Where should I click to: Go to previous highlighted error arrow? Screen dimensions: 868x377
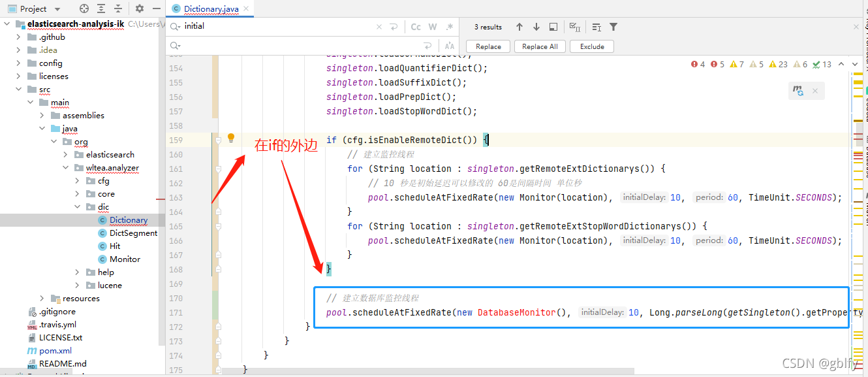(x=841, y=64)
